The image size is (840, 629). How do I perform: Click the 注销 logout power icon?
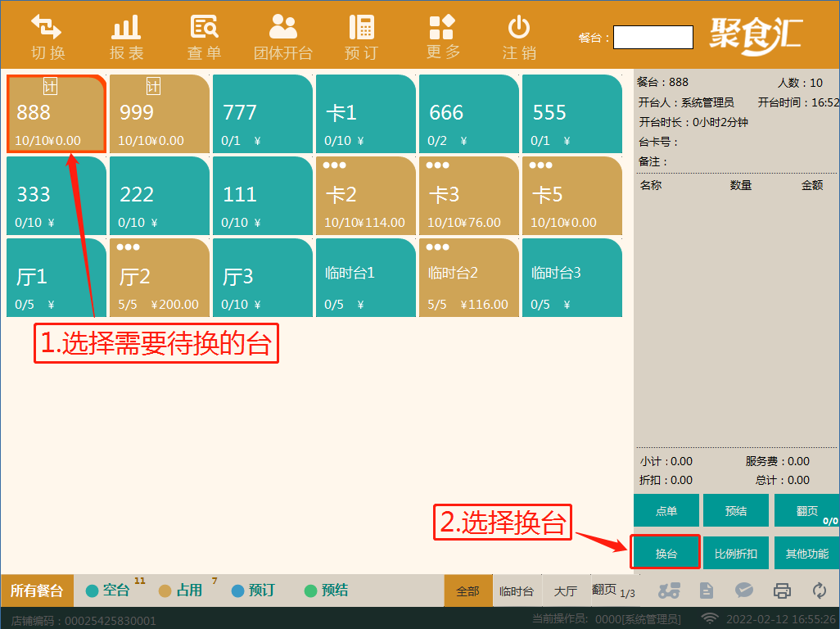[519, 27]
